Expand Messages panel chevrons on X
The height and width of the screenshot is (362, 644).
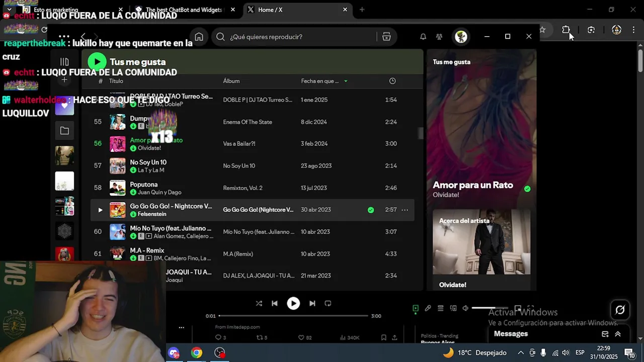[618, 334]
